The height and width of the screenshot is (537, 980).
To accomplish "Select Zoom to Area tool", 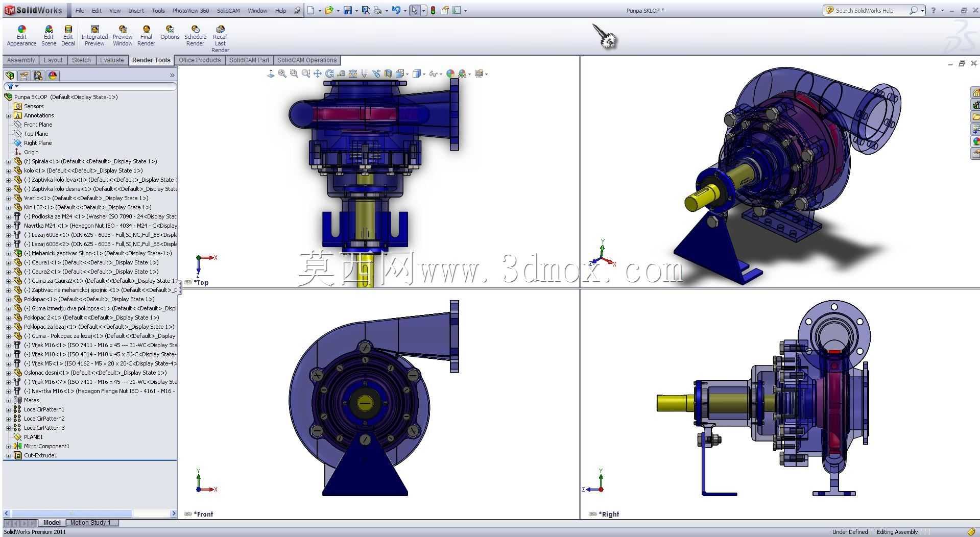I will pos(294,74).
